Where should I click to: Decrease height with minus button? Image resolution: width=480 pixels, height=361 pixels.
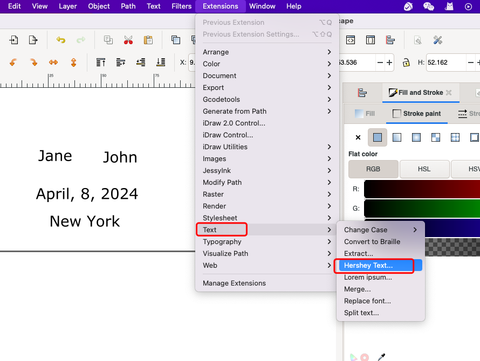tap(471, 62)
